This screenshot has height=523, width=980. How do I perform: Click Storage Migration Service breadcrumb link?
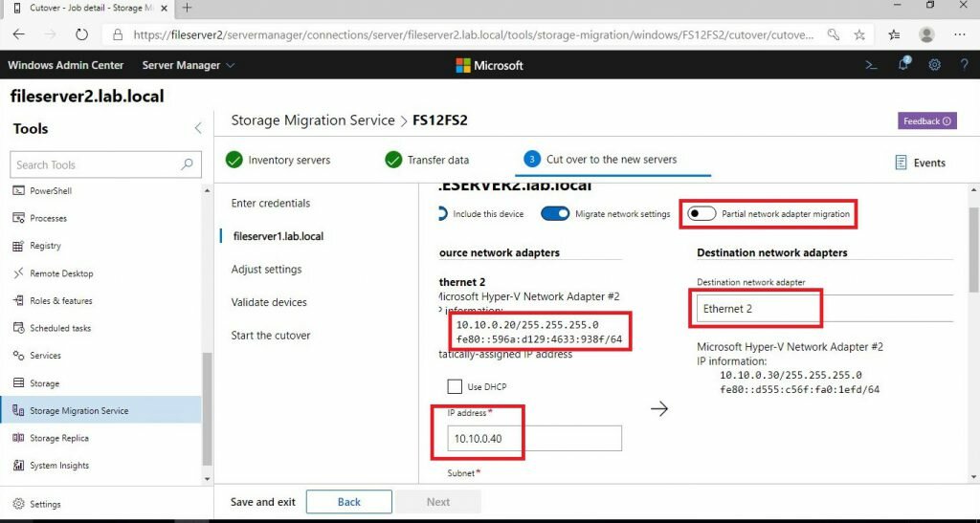(313, 120)
